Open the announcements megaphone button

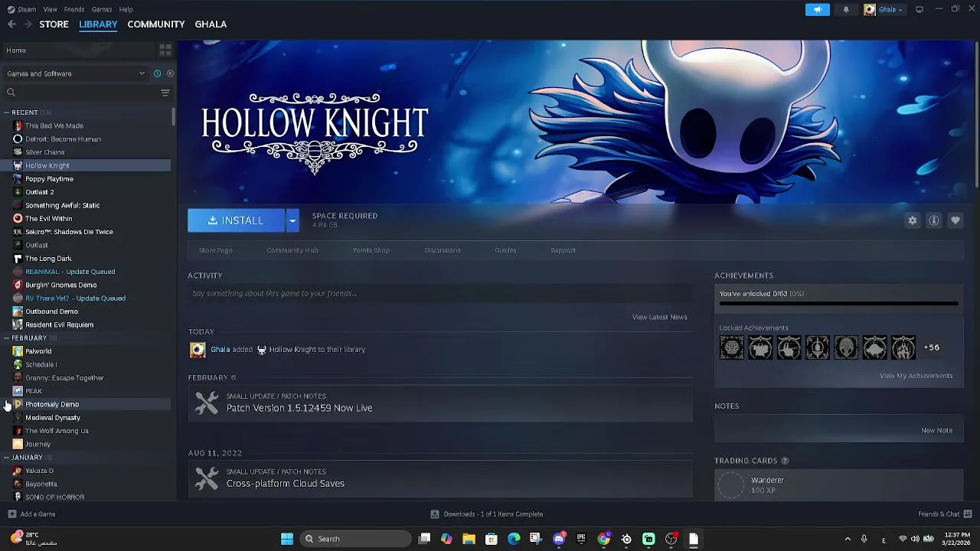click(817, 10)
